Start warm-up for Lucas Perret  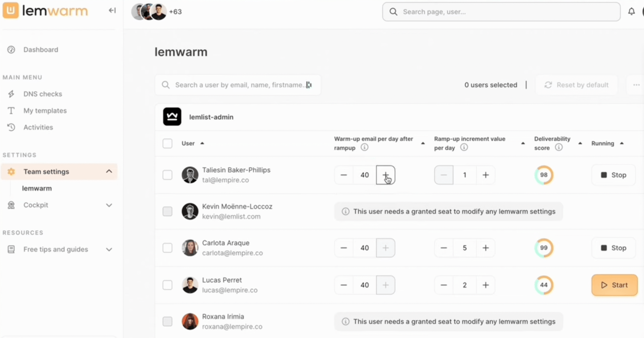614,285
